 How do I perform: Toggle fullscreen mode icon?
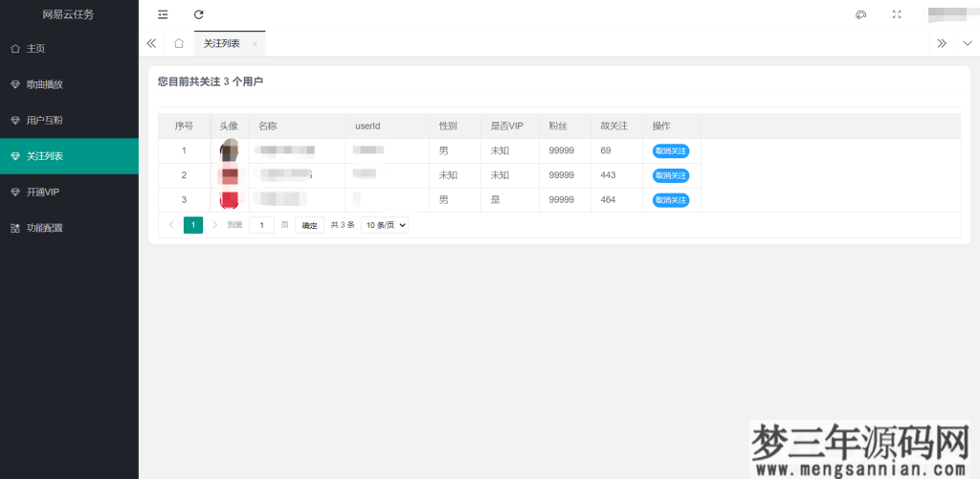(897, 14)
